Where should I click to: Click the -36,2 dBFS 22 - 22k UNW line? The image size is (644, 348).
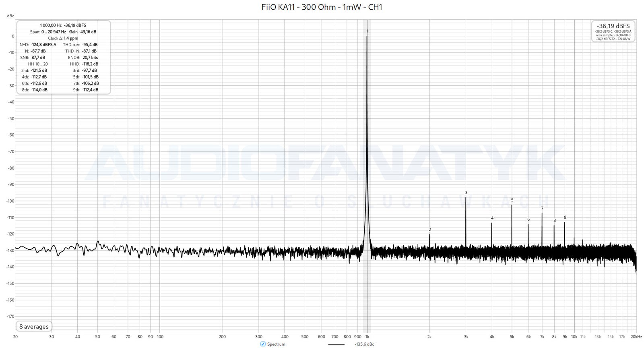coord(613,39)
